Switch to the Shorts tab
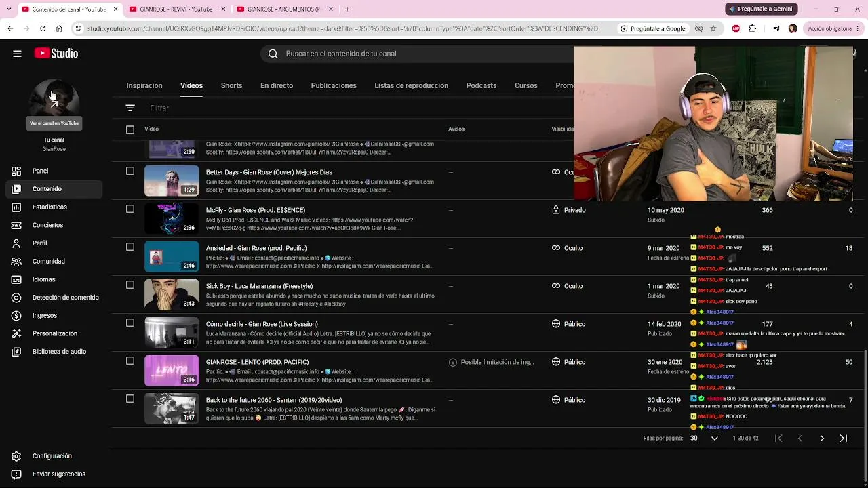868x488 pixels. [231, 86]
